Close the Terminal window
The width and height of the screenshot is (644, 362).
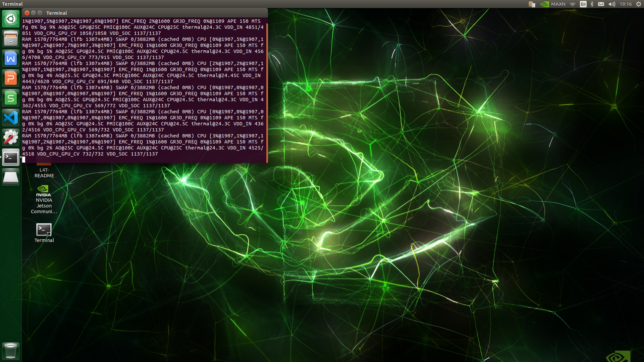pyautogui.click(x=27, y=13)
